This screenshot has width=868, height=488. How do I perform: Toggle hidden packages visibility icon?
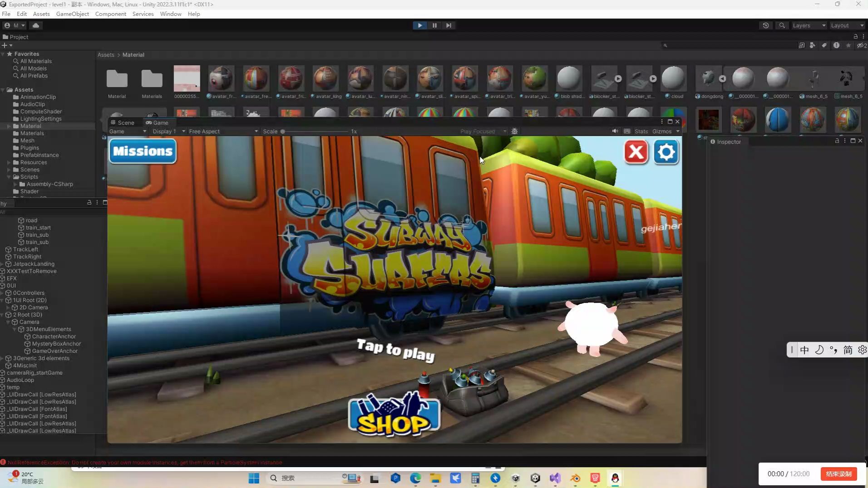(x=861, y=45)
